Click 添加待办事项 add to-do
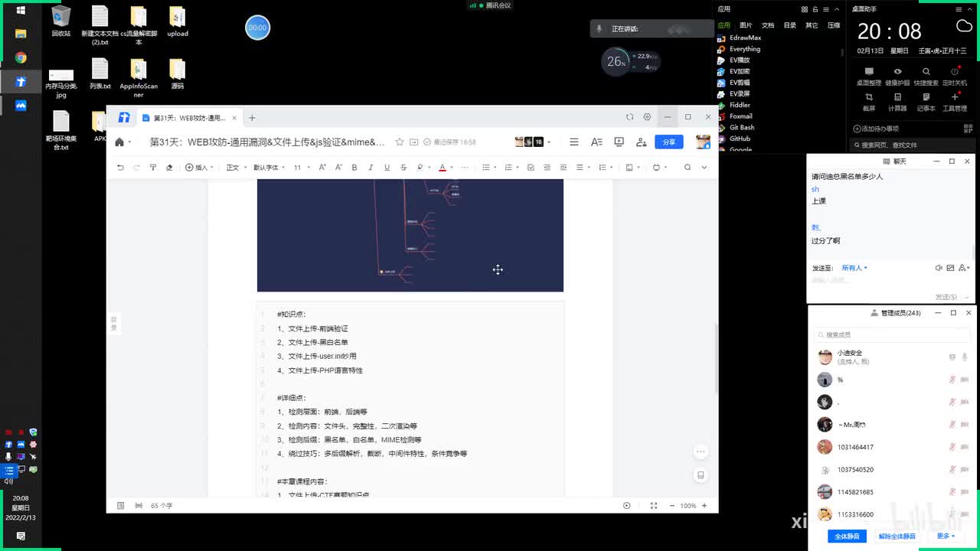 (876, 129)
